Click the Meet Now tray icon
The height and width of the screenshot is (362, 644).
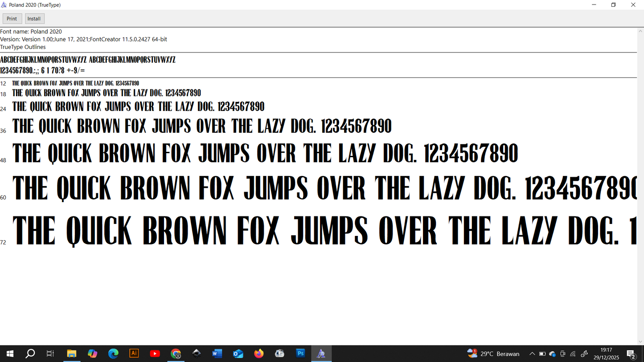click(563, 354)
